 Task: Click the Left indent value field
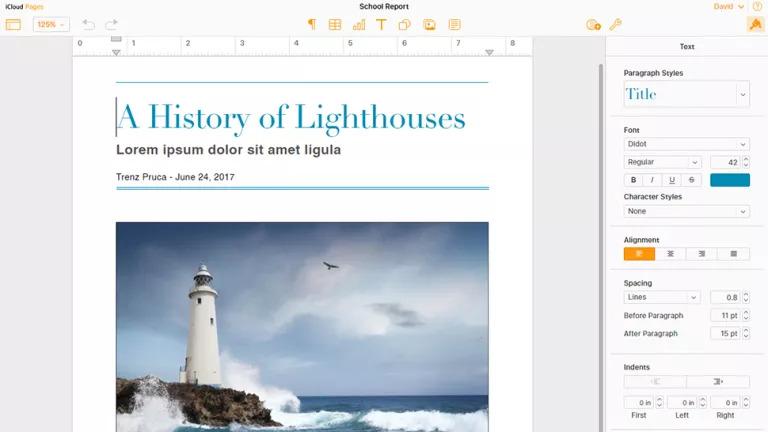(682, 402)
